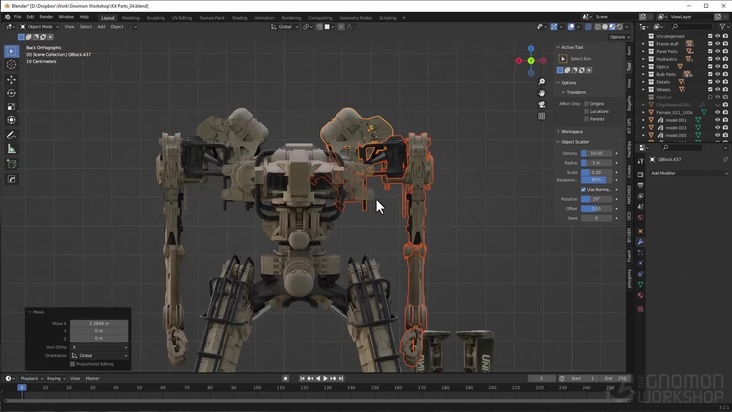Activate the Select Box tool in toolbar

point(12,51)
